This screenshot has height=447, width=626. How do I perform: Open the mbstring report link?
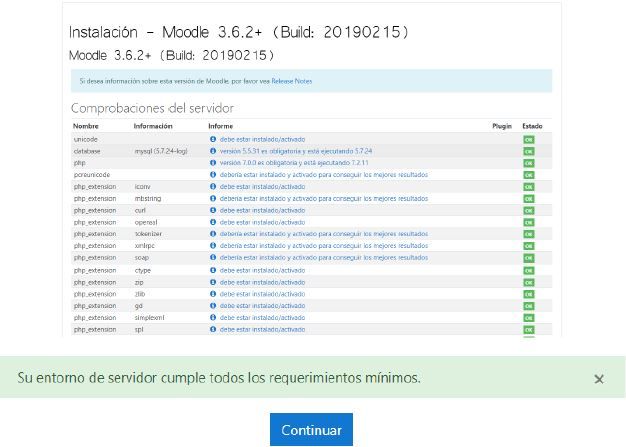(324, 198)
